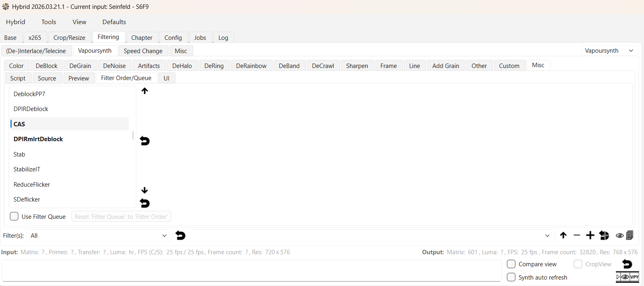The image size is (644, 286).
Task: Select DPIRmlrtDeblock in the filter list
Action: pos(69,139)
